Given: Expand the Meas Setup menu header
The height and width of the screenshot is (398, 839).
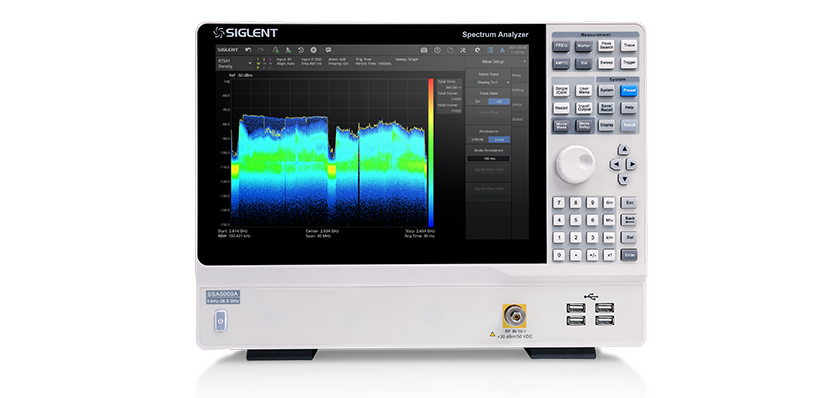Looking at the screenshot, I should 497,62.
